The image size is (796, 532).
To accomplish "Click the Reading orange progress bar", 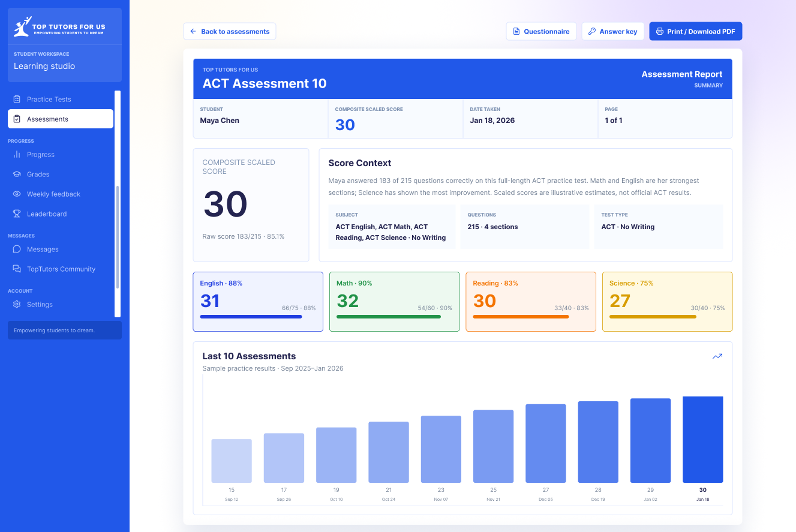I will (521, 317).
